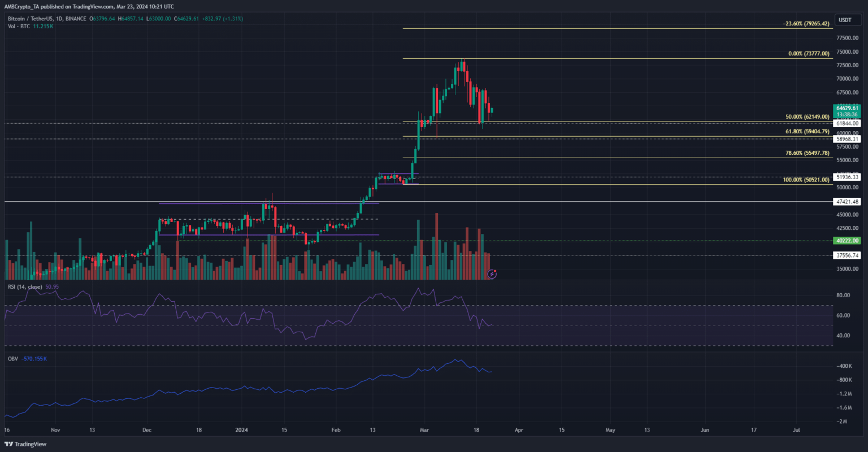Click the purple lightning event icon
The width and height of the screenshot is (868, 452).
pyautogui.click(x=492, y=274)
